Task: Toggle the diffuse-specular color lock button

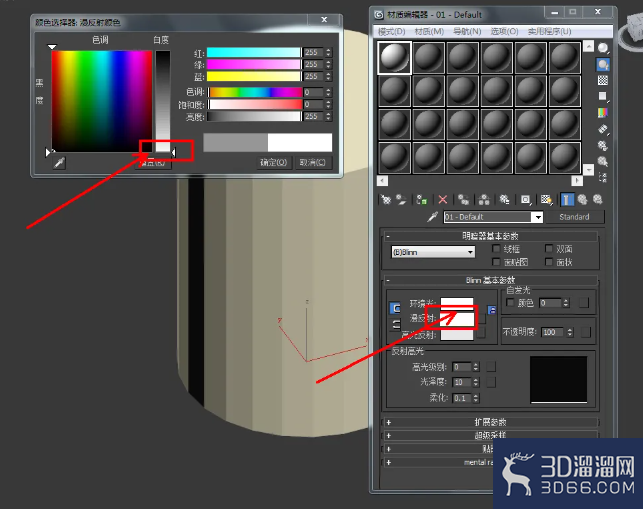Action: (x=394, y=324)
